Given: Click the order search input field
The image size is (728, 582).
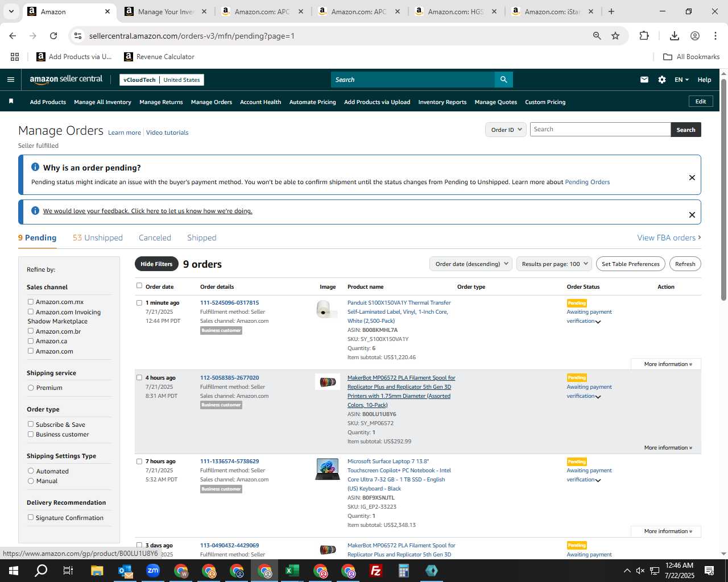Looking at the screenshot, I should pyautogui.click(x=600, y=130).
